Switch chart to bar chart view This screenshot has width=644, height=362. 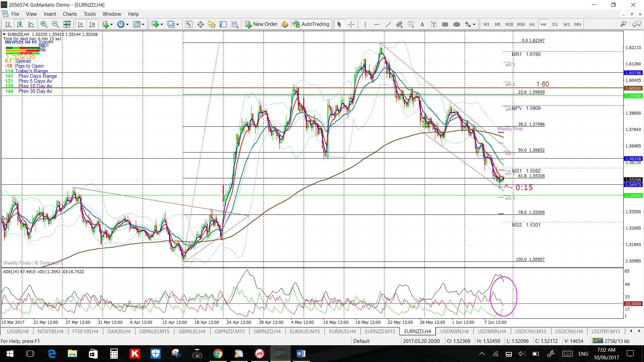tap(8, 24)
